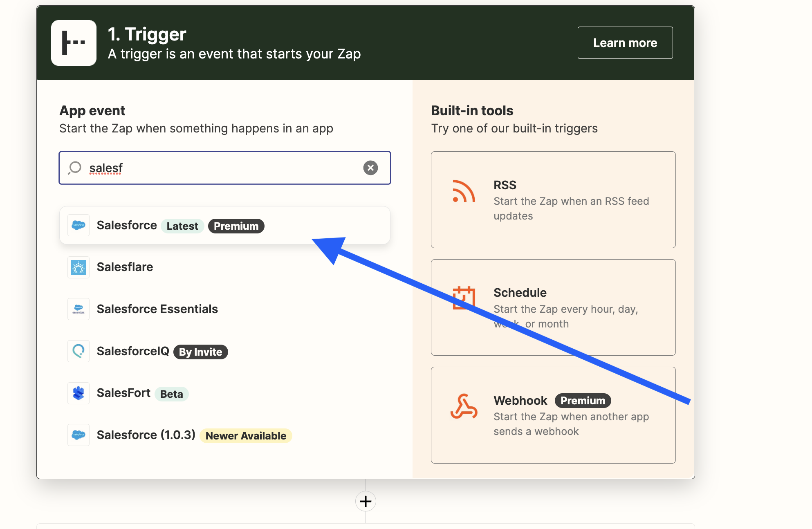
Task: Clear the app search field
Action: pyautogui.click(x=370, y=168)
